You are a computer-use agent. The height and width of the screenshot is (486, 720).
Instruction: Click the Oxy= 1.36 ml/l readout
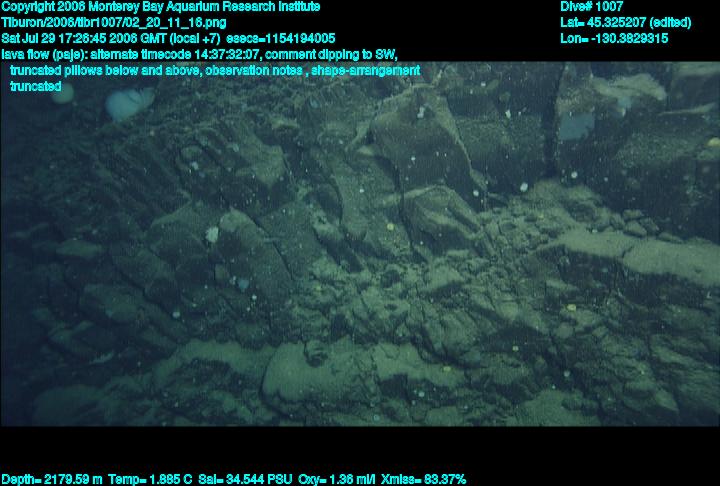(x=337, y=480)
